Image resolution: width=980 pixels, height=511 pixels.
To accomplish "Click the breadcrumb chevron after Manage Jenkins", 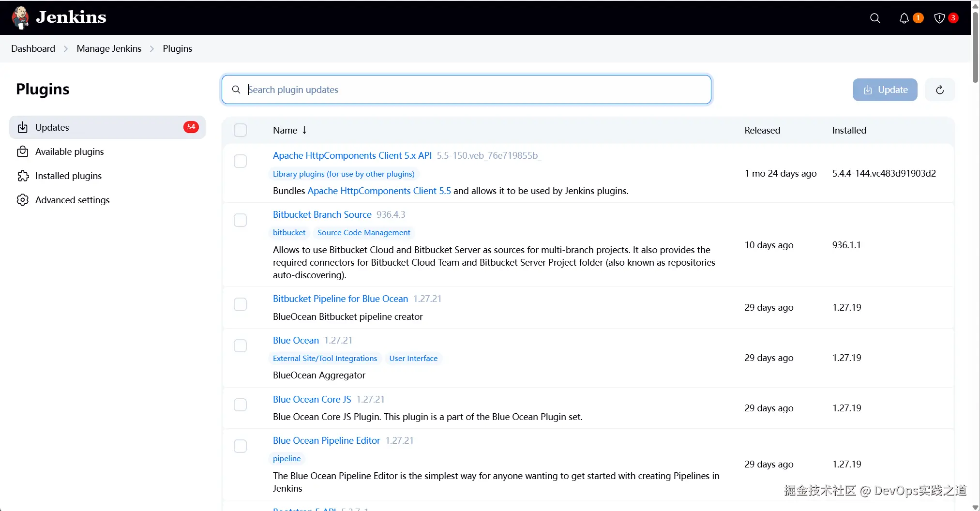I will pos(152,49).
